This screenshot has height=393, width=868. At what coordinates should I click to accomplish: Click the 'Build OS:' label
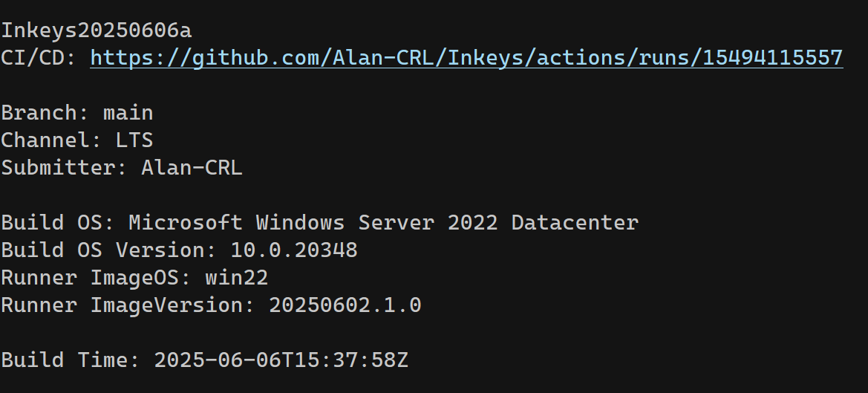pos(58,223)
